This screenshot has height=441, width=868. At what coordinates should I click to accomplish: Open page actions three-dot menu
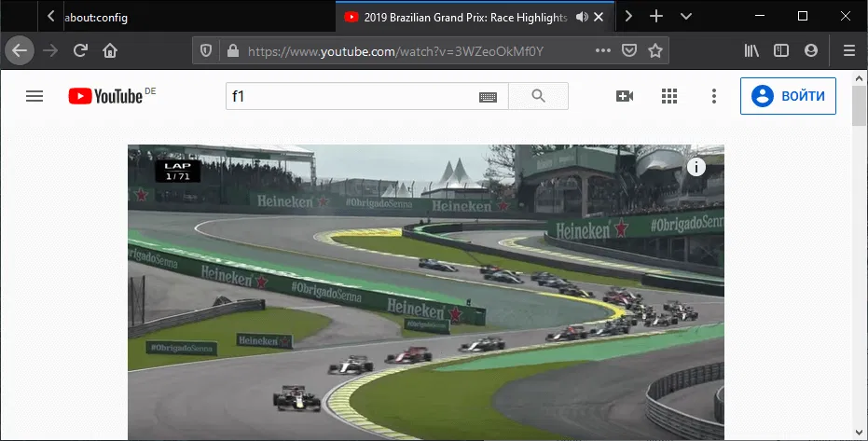click(603, 50)
